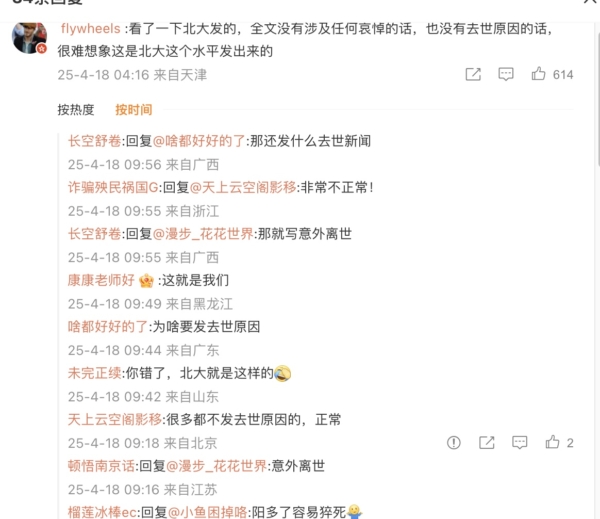Share the flywheels main comment
This screenshot has width=600, height=519.
(473, 74)
